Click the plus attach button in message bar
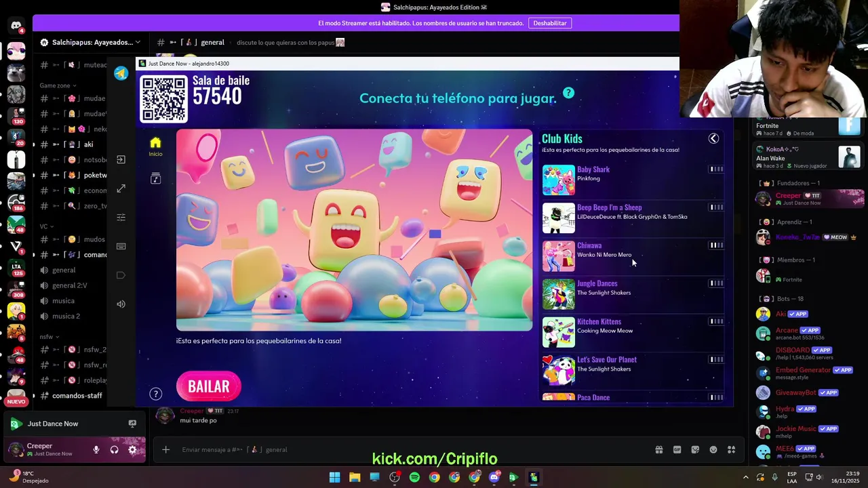The image size is (868, 488). tap(165, 449)
